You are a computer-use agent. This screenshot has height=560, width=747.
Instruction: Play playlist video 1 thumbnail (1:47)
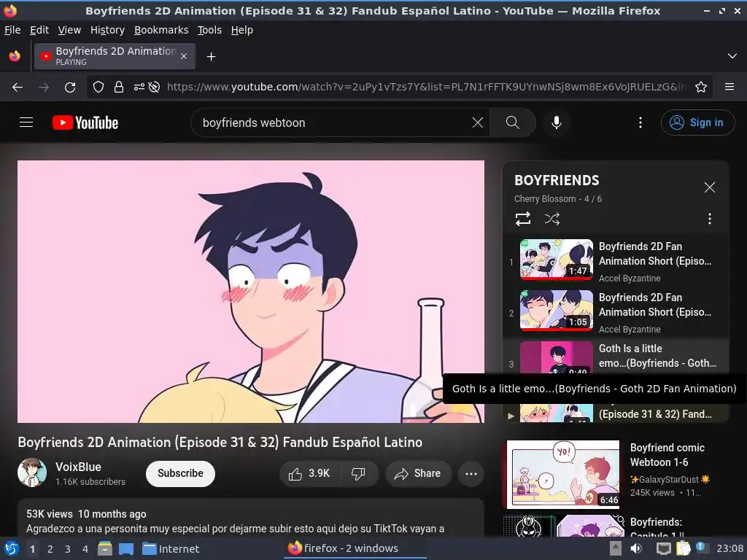(557, 260)
